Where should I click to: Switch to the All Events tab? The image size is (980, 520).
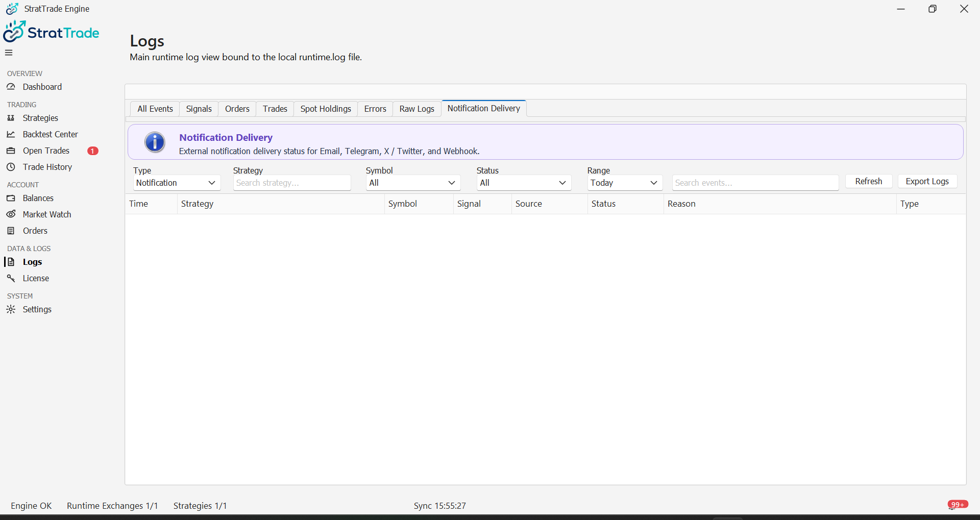point(155,109)
